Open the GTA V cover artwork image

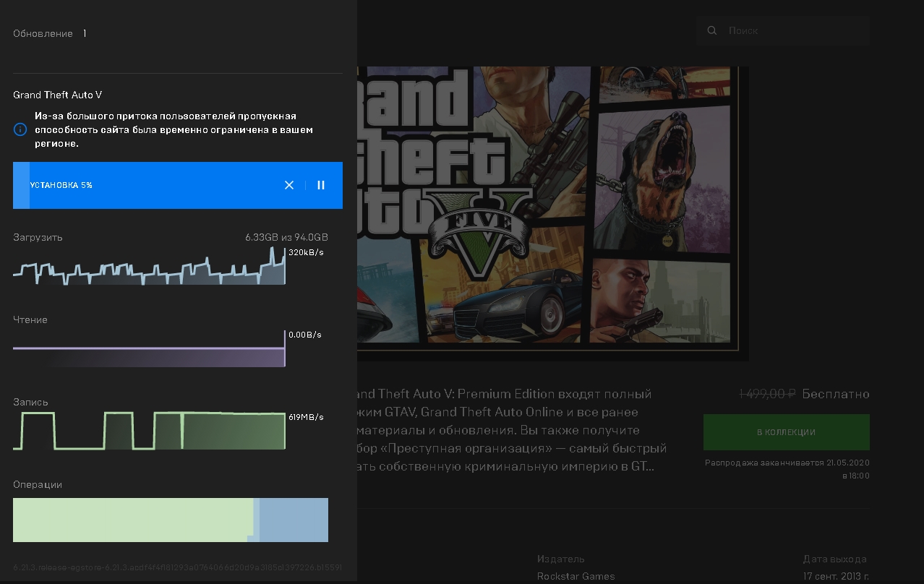(553, 213)
